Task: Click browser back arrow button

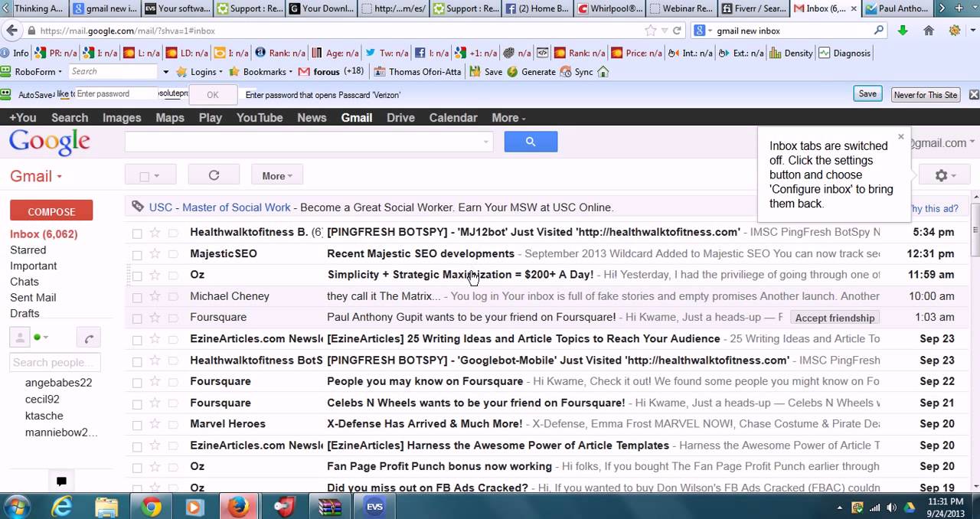Action: pos(11,31)
